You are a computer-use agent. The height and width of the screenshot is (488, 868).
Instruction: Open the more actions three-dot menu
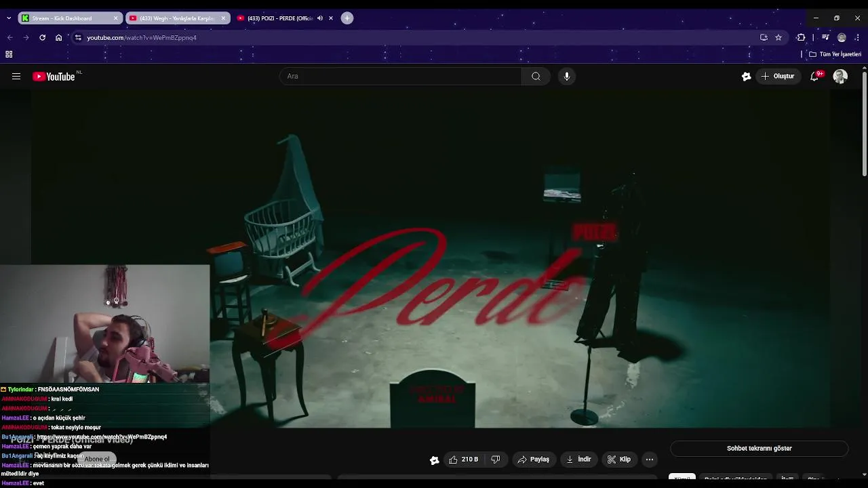pos(650,460)
